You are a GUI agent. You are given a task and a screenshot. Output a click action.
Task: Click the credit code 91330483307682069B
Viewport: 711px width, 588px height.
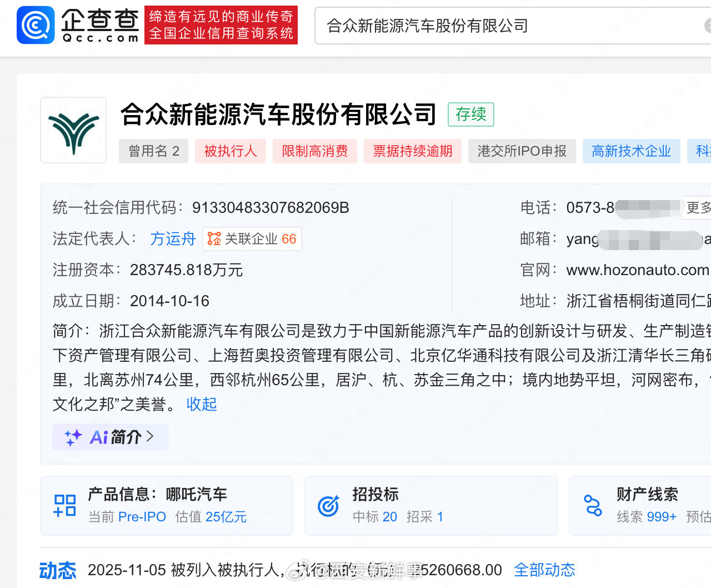271,208
